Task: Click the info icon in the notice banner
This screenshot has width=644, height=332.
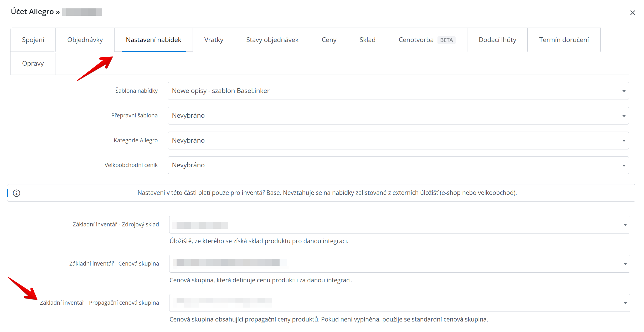Action: (17, 193)
